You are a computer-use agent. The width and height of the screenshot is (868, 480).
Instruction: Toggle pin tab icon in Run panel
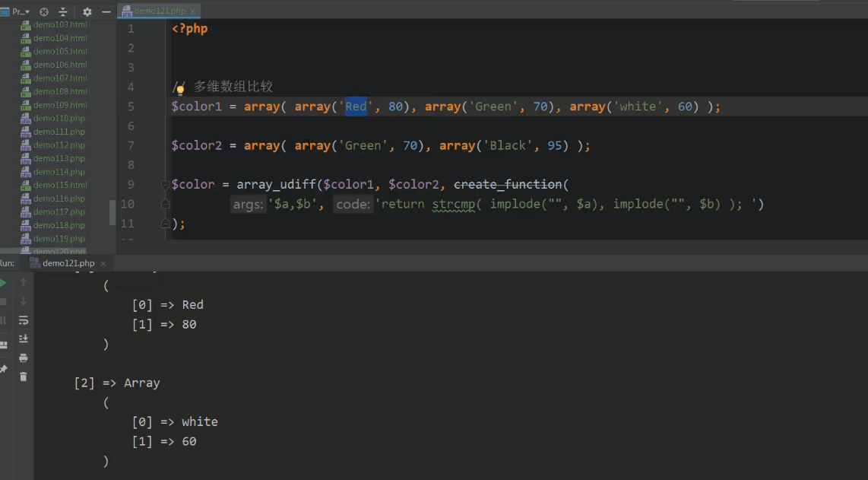[3, 369]
